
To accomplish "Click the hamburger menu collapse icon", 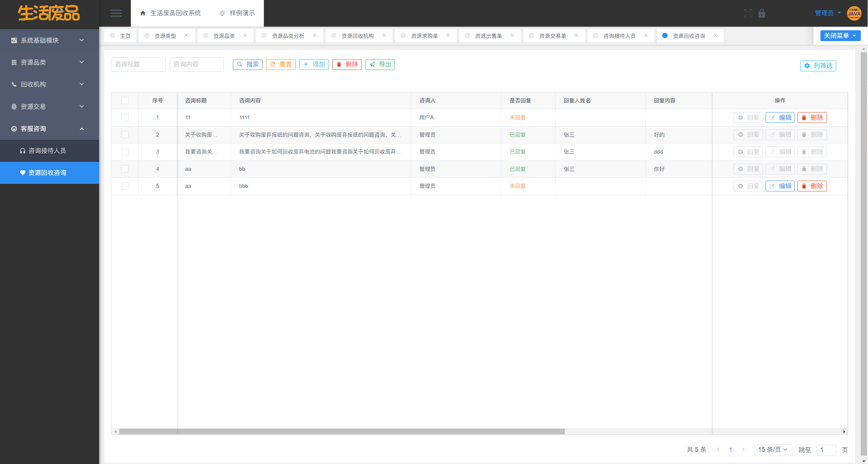I will (116, 13).
